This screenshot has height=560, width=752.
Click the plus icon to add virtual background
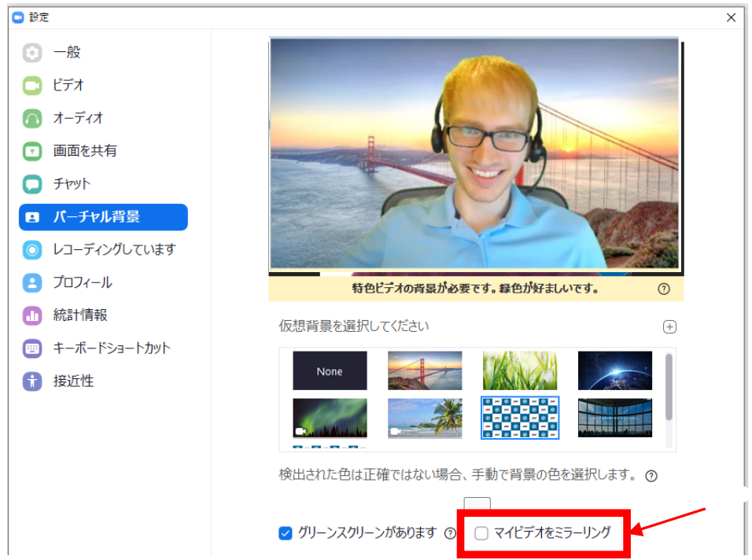point(669,327)
